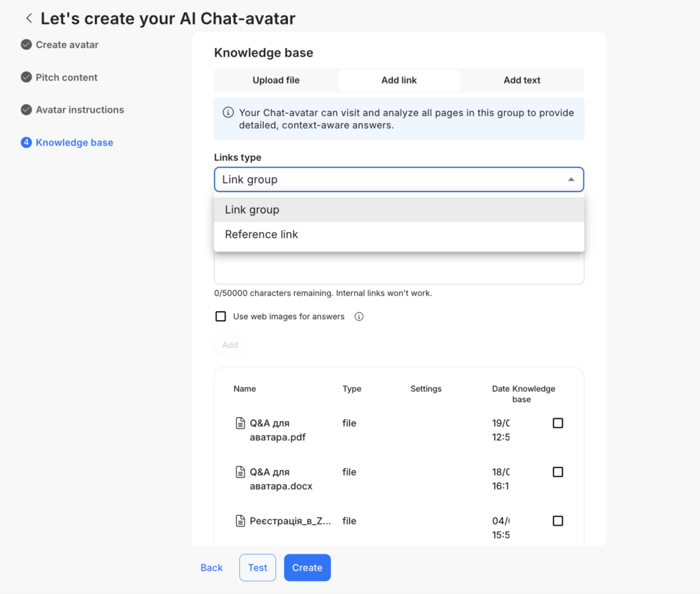Image resolution: width=700 pixels, height=594 pixels.
Task: Click the checkmark icon beside Pitch content step
Action: click(x=27, y=77)
